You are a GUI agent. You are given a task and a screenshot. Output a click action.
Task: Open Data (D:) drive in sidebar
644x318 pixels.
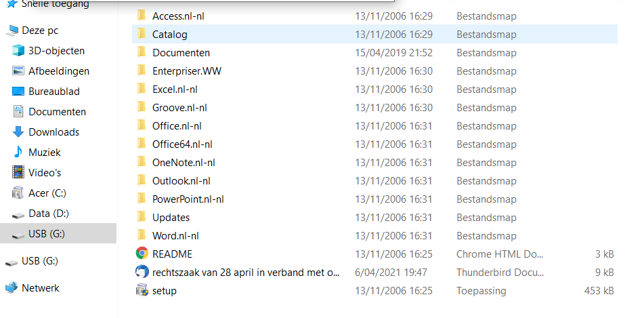pos(48,213)
